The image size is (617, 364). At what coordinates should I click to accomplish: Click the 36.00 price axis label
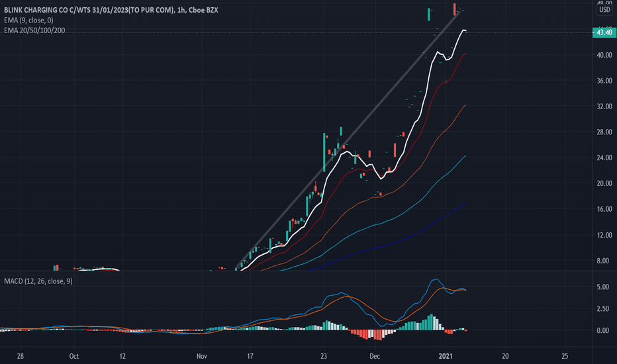(604, 81)
